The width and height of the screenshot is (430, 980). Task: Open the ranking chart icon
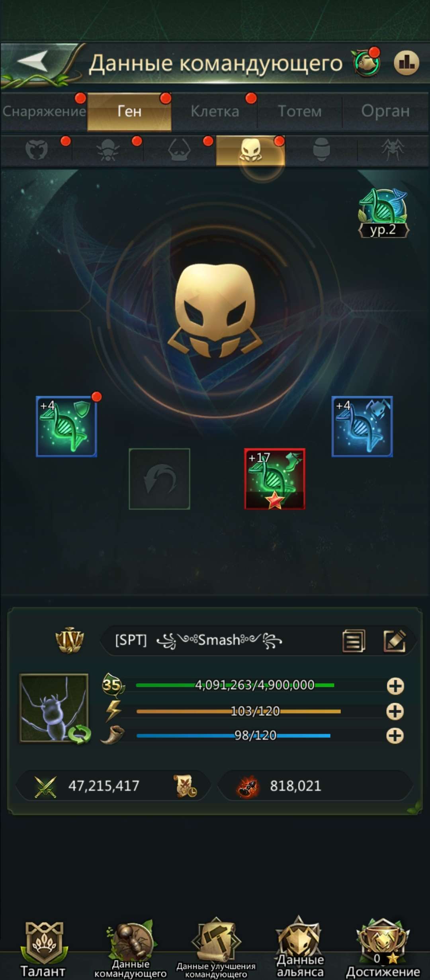[x=407, y=63]
